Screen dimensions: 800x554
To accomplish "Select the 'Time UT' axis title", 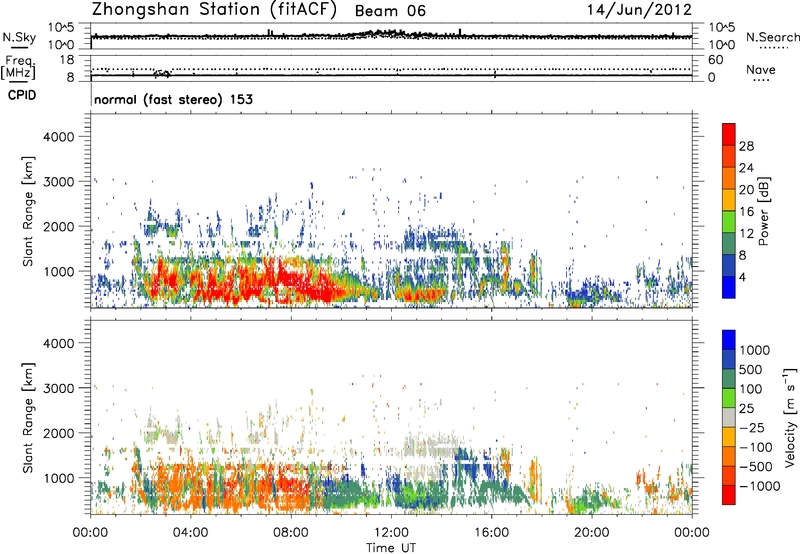I will tap(391, 547).
